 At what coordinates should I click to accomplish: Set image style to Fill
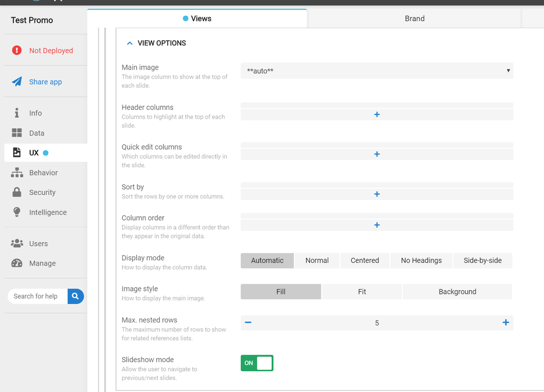(x=280, y=292)
